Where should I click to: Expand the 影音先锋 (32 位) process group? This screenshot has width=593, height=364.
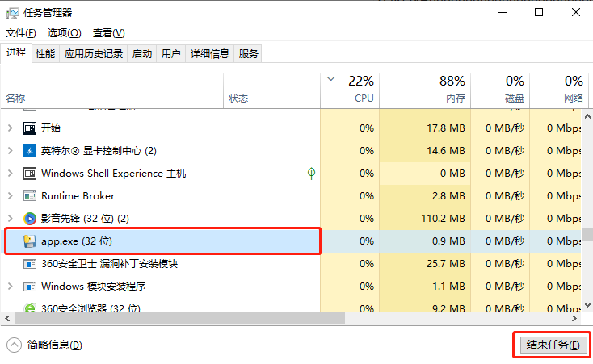coord(10,218)
